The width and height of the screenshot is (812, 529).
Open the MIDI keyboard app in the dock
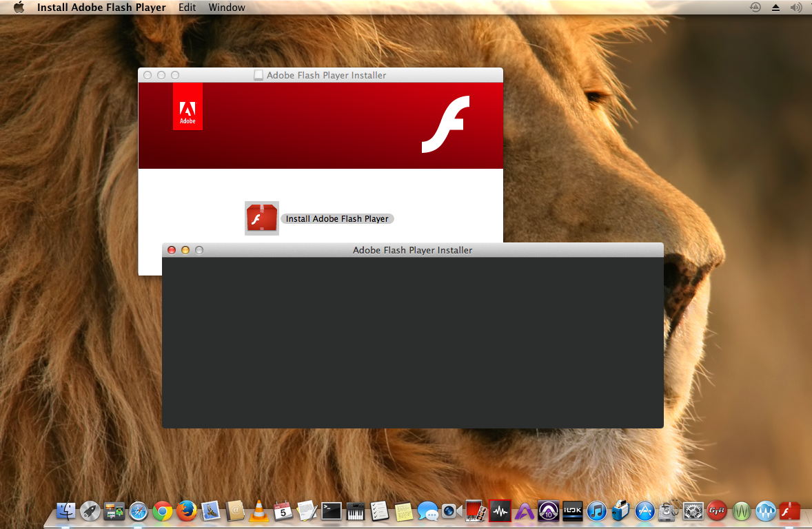[355, 511]
